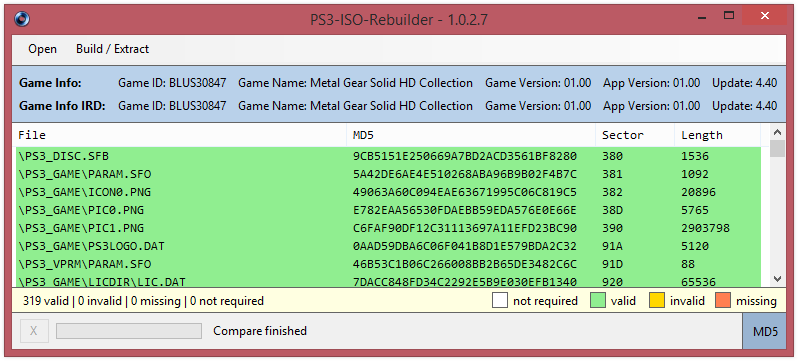Click MD5 hash 46B53C1B06C266008BB2B65DE3482C6C
This screenshot has height=361, width=798.
pos(465,264)
